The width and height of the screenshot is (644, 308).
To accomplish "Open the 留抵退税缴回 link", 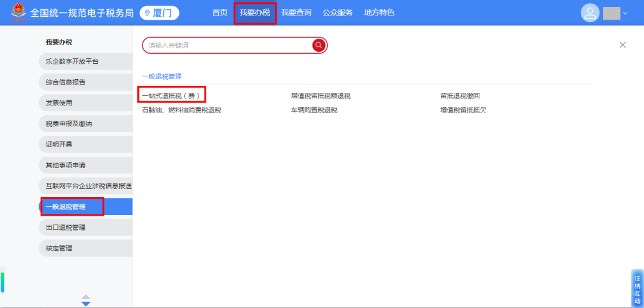I will point(460,96).
